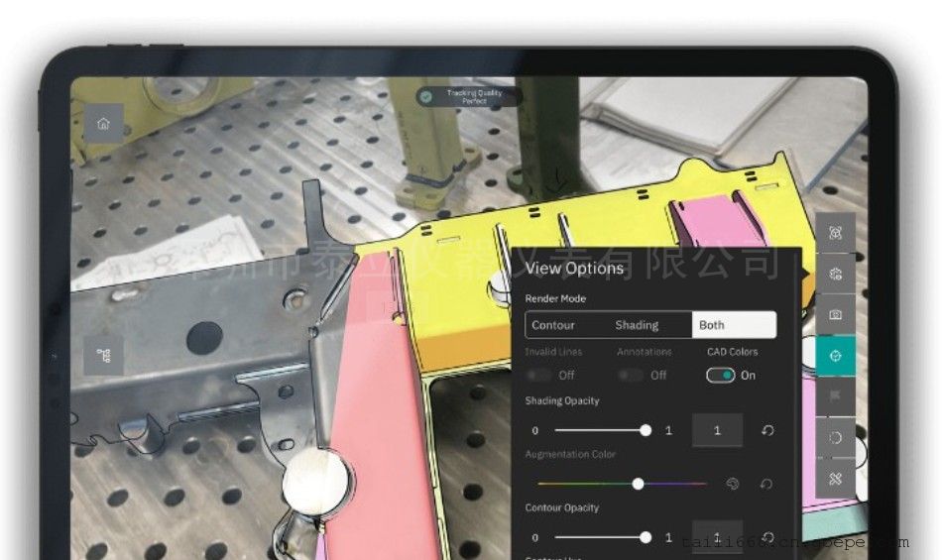
Task: Open the model tree hierarchy icon
Action: pos(103,354)
